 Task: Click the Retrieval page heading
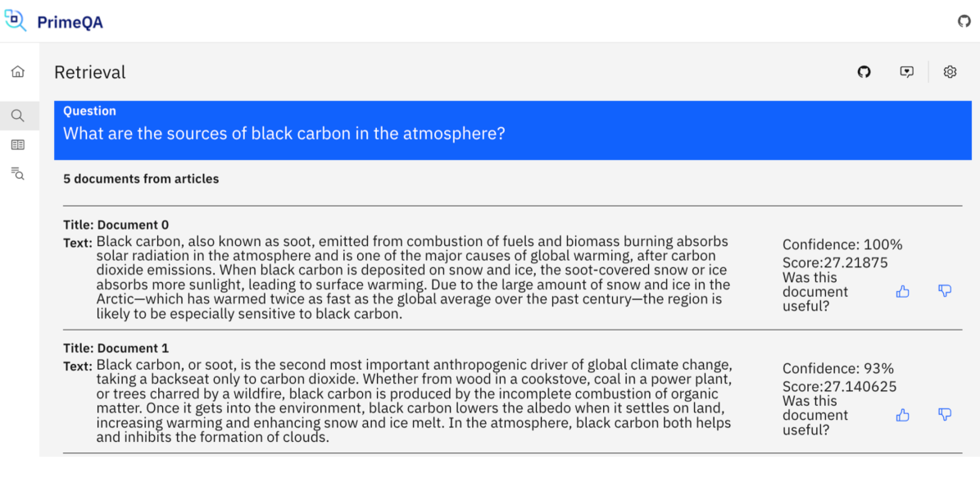(90, 72)
